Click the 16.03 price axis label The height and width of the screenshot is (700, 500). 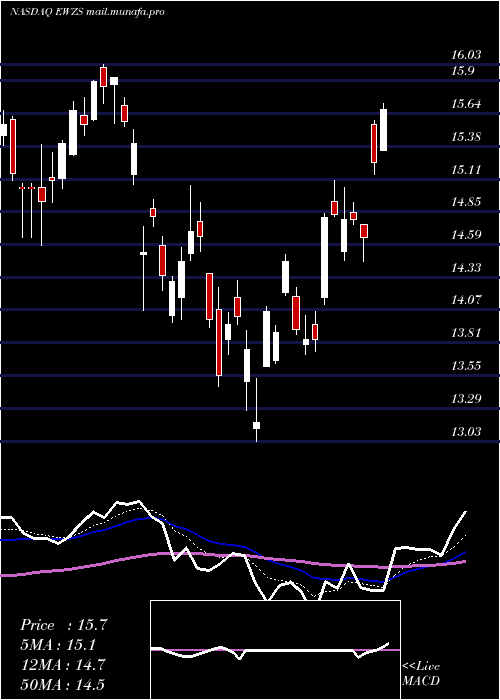tap(466, 55)
